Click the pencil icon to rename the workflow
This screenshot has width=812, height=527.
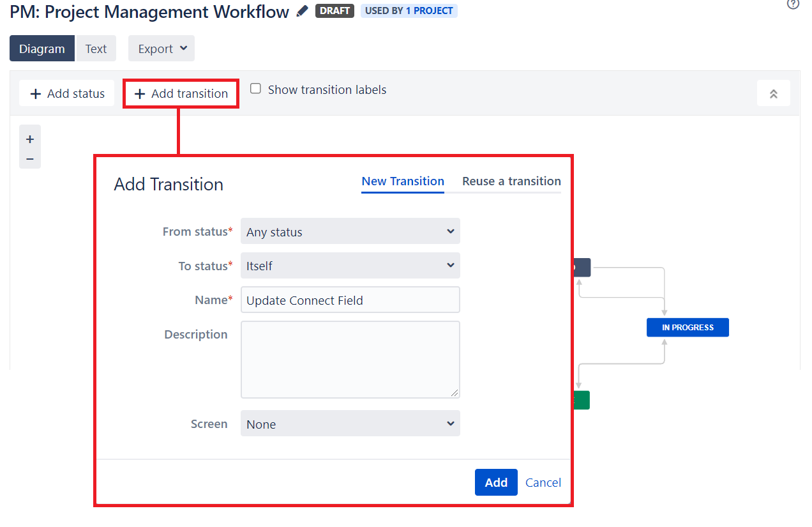point(301,11)
